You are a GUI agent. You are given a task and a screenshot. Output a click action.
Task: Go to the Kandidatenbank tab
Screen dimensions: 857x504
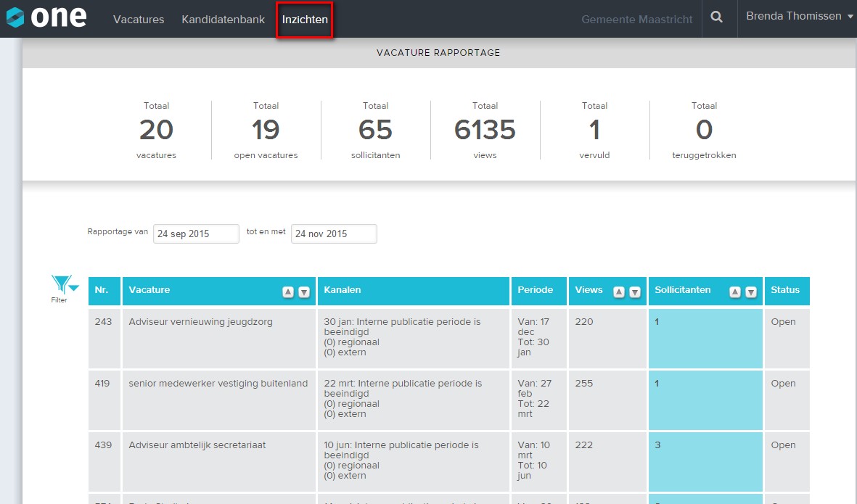point(223,20)
